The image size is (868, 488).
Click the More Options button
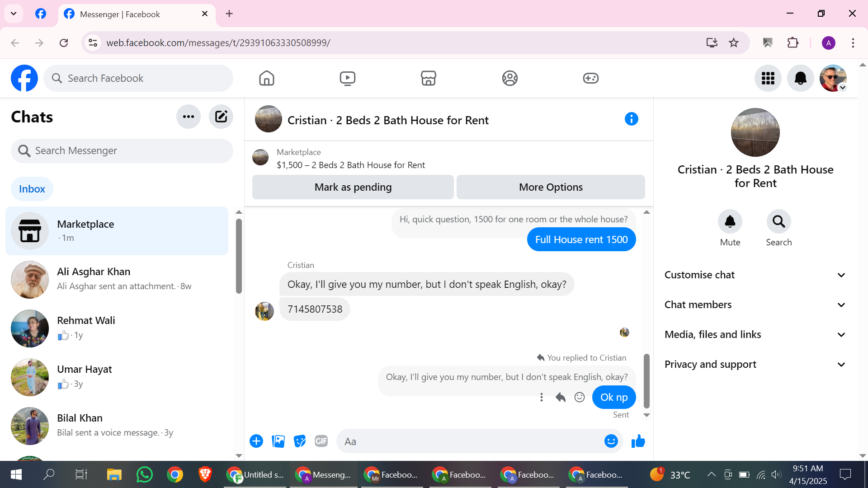pyautogui.click(x=550, y=187)
